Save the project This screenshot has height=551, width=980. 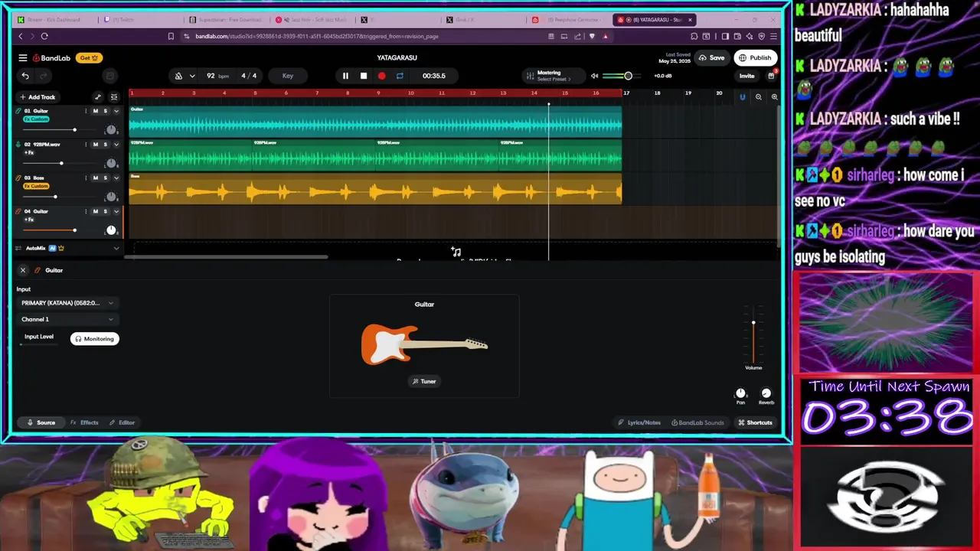coord(711,57)
